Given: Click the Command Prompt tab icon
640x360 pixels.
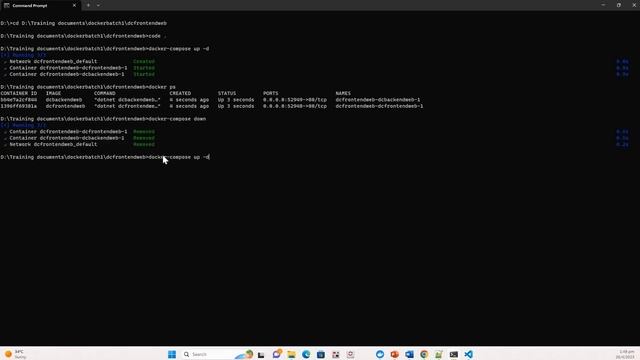Looking at the screenshot, I should point(7,5).
